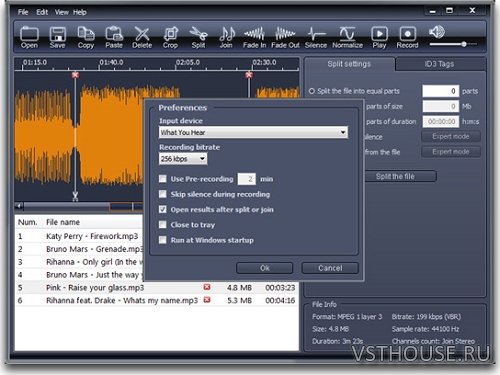Confirm preferences with the Ok button
This screenshot has width=500, height=375.
click(x=265, y=268)
